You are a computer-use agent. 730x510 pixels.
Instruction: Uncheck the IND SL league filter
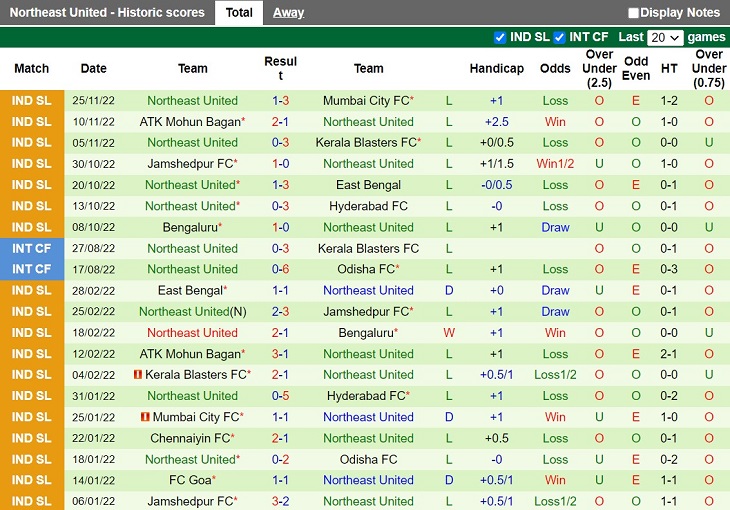(x=500, y=38)
